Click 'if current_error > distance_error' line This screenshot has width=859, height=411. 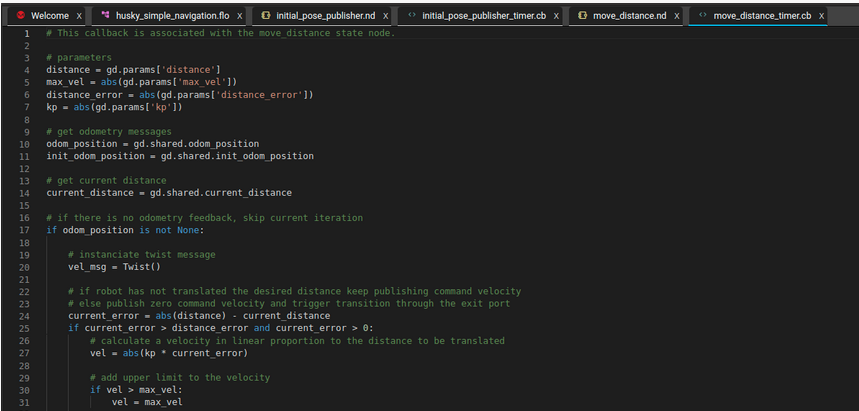pos(221,328)
